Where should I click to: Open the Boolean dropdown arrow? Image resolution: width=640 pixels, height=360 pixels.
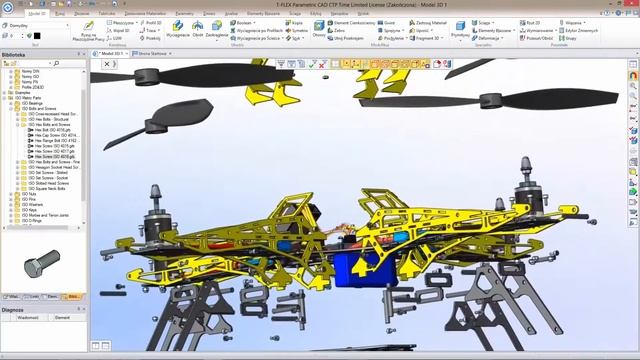[255, 23]
